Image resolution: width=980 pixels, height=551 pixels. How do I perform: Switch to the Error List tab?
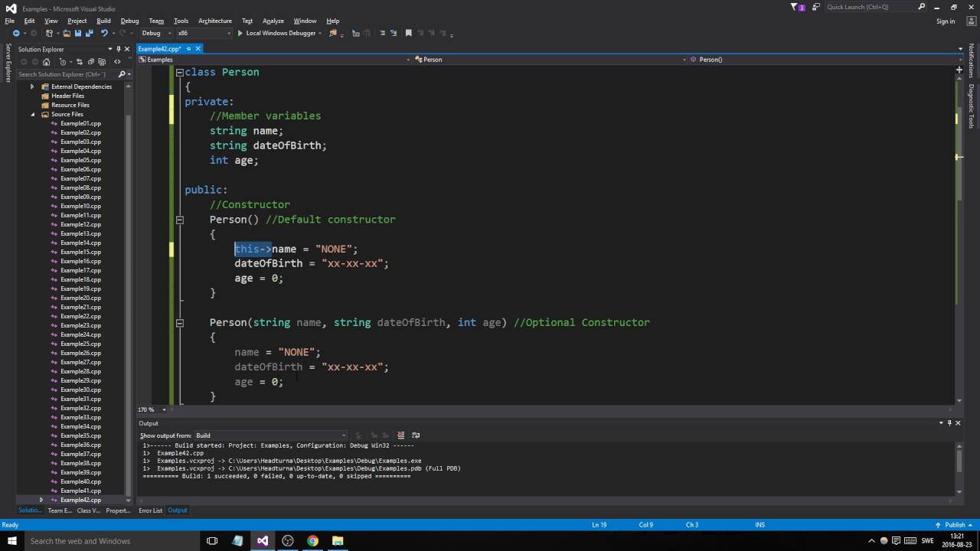[x=150, y=510]
